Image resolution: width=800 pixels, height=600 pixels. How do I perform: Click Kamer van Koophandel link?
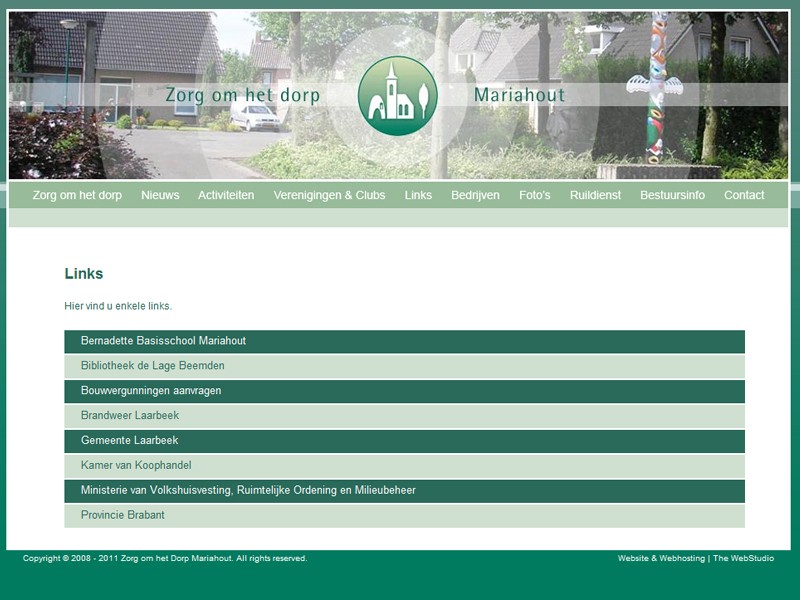point(405,466)
